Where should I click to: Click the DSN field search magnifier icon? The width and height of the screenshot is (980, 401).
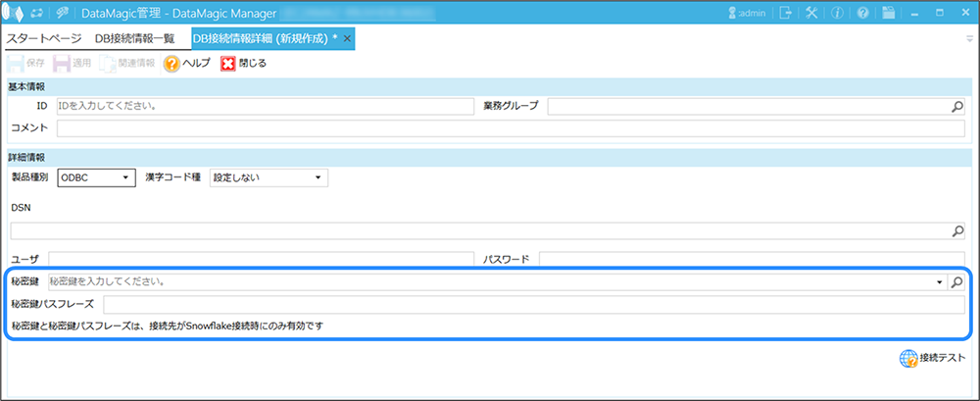click(957, 231)
